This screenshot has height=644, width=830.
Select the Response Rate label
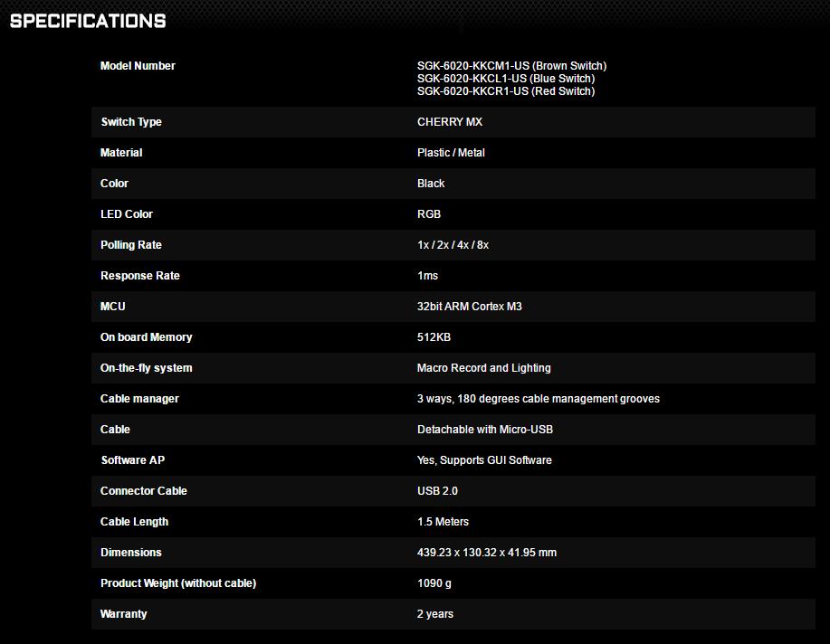[x=140, y=276]
